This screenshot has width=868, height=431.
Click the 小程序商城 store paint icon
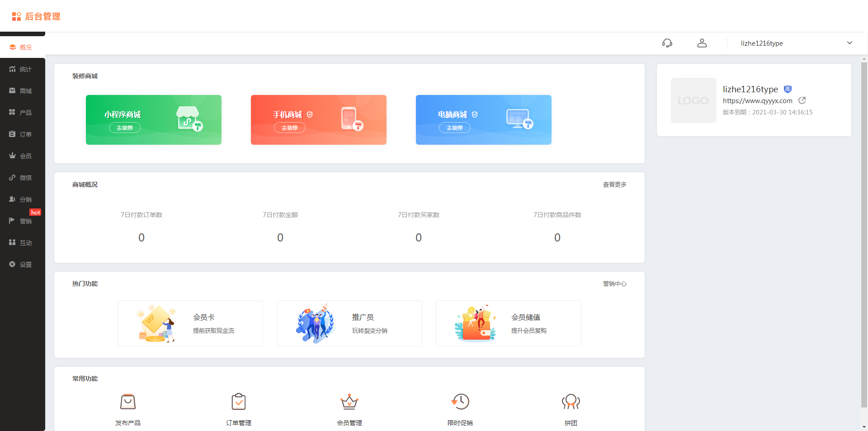pos(189,119)
